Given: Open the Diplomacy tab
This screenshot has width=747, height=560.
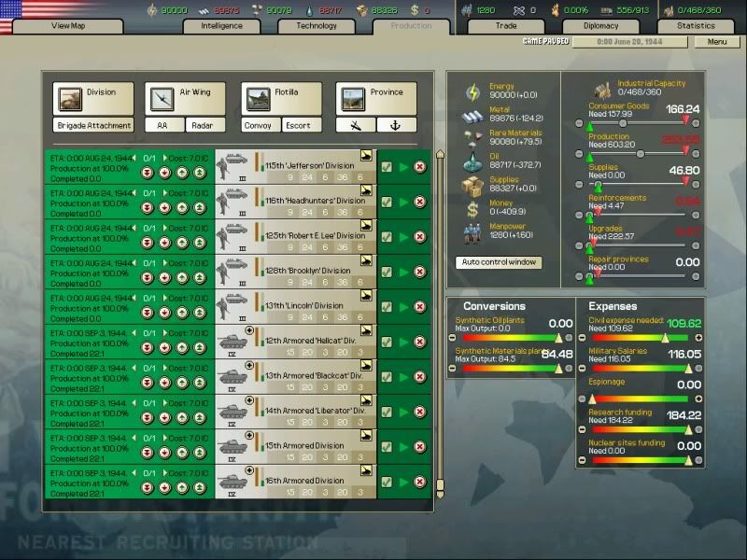Looking at the screenshot, I should click(600, 26).
